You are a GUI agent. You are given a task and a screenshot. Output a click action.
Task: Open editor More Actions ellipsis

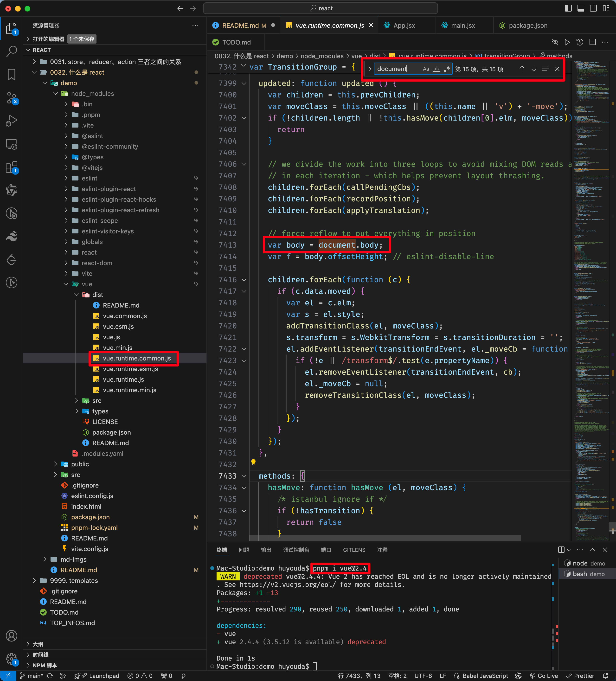tap(605, 42)
